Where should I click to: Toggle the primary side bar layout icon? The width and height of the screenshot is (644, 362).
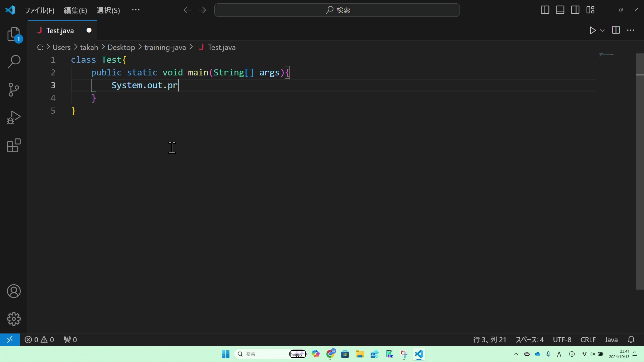[545, 10]
